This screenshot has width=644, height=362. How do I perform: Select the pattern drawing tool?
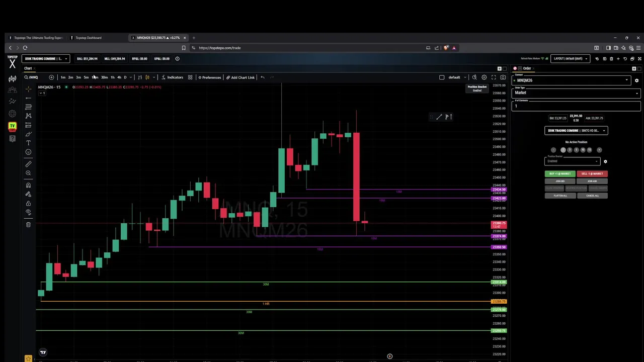(x=28, y=116)
